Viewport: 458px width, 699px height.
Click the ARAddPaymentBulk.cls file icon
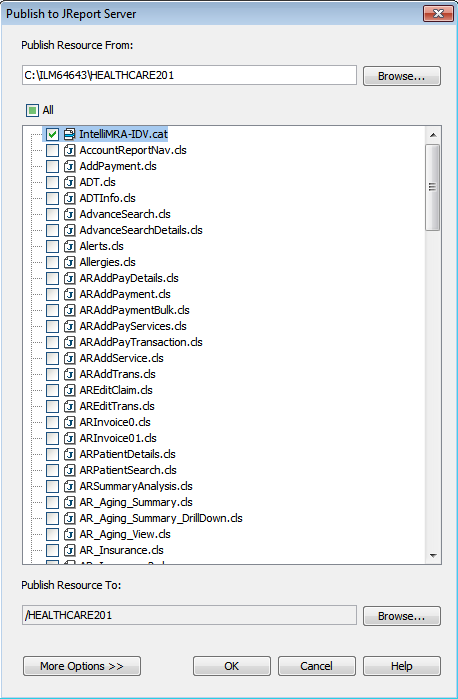click(69, 310)
